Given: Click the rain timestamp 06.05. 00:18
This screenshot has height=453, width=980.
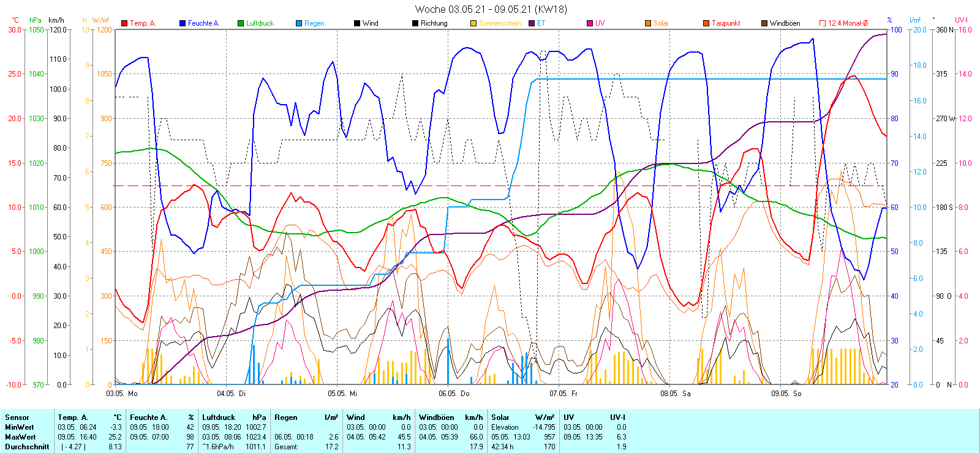Looking at the screenshot, I should (x=294, y=437).
